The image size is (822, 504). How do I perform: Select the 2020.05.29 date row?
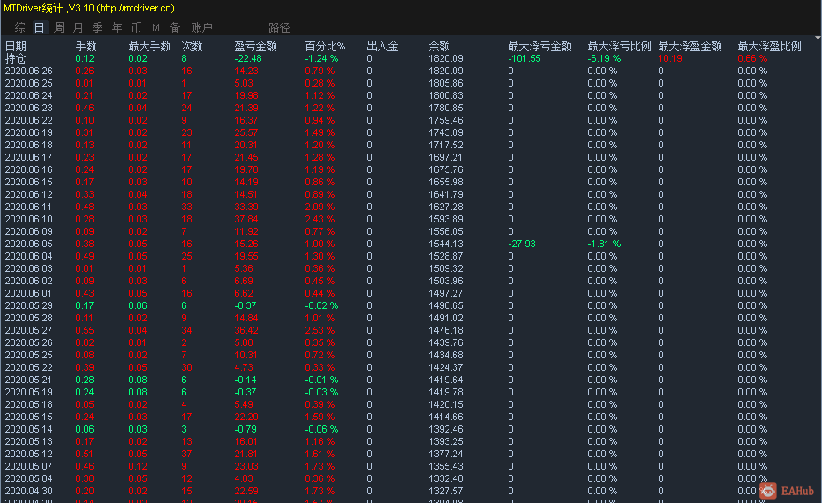(29, 305)
